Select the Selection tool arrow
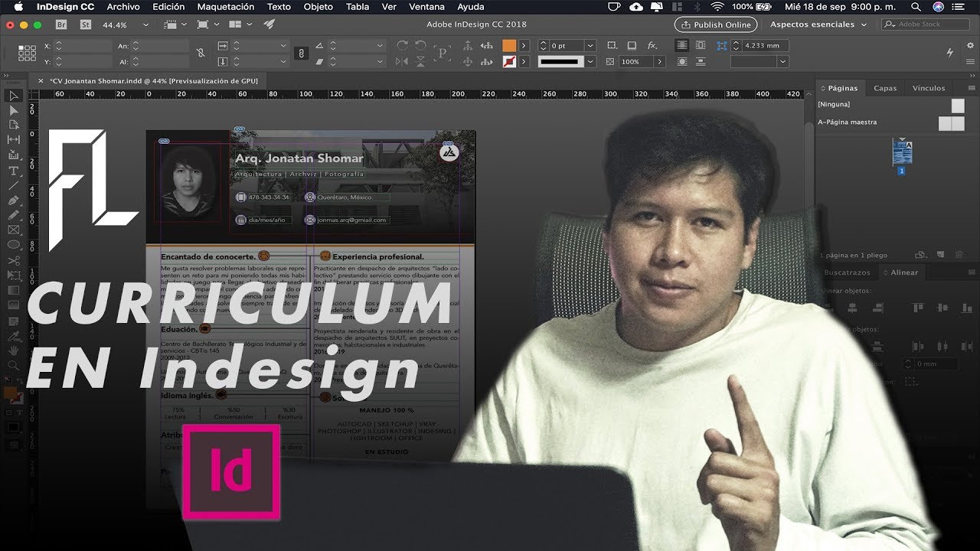The height and width of the screenshot is (551, 980). pyautogui.click(x=14, y=96)
